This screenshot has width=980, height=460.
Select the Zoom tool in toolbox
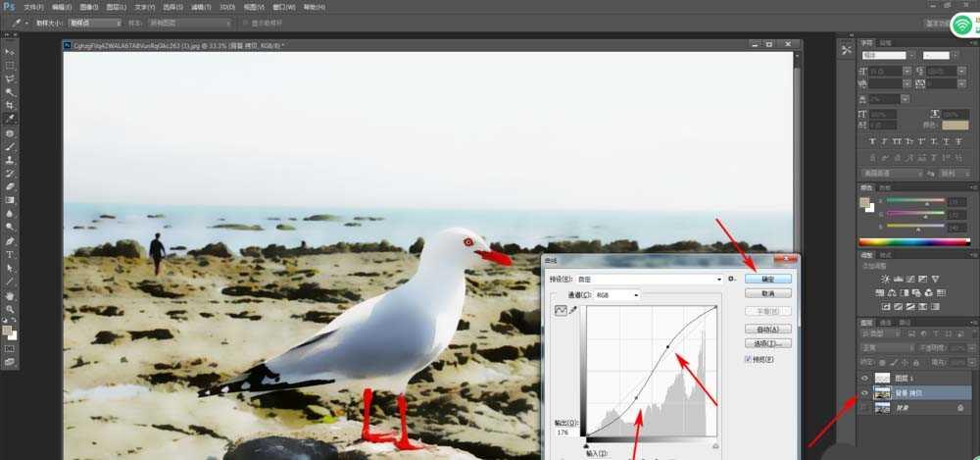click(x=10, y=309)
